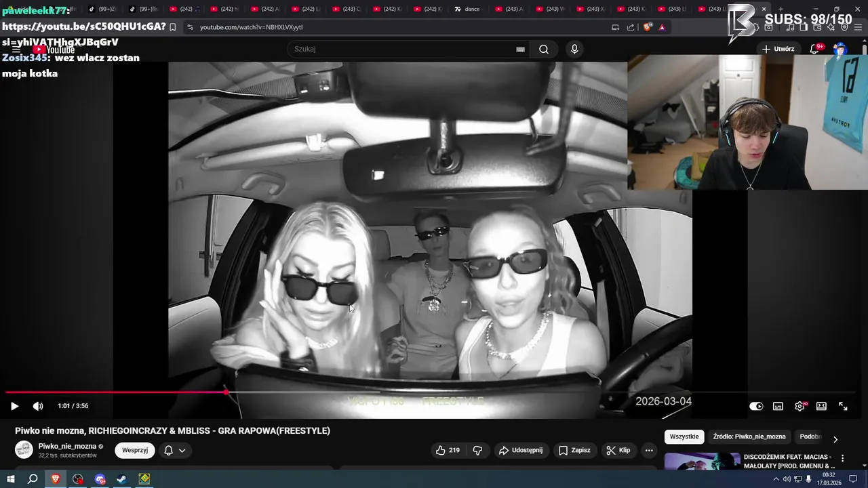The width and height of the screenshot is (868, 488).
Task: Open the player settings gear
Action: (800, 406)
